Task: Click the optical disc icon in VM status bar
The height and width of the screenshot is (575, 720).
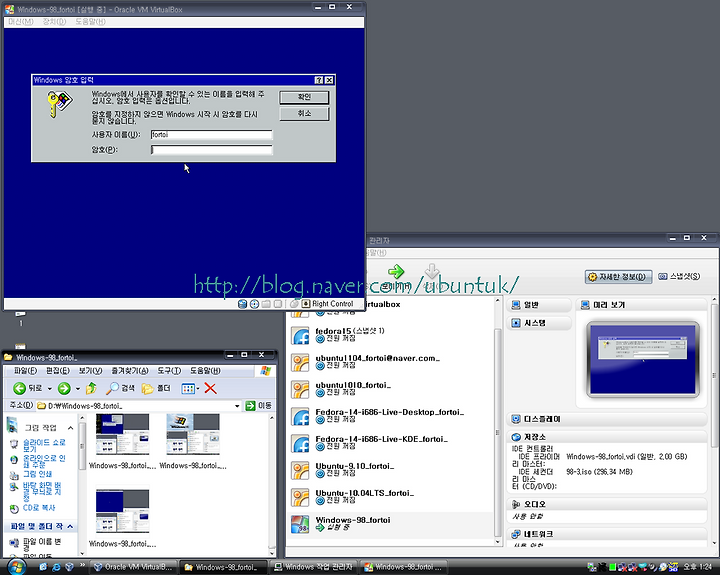Action: click(x=254, y=304)
